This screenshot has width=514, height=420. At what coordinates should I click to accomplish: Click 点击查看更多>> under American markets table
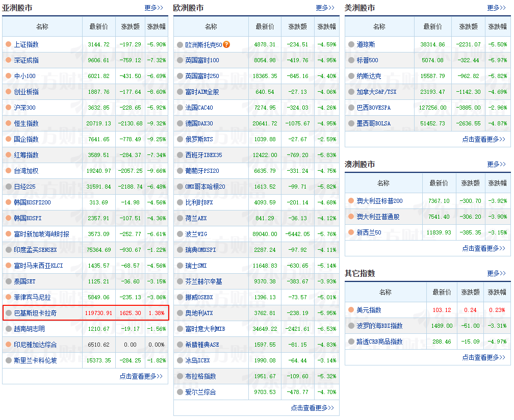(484, 139)
